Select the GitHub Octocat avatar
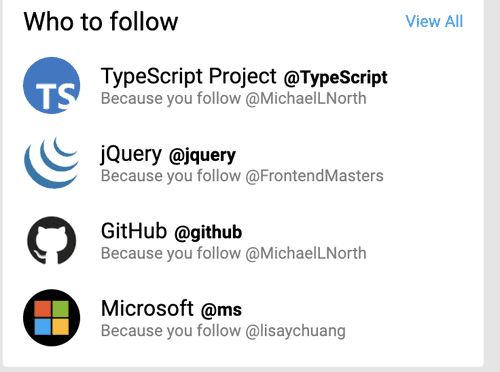 (52, 240)
